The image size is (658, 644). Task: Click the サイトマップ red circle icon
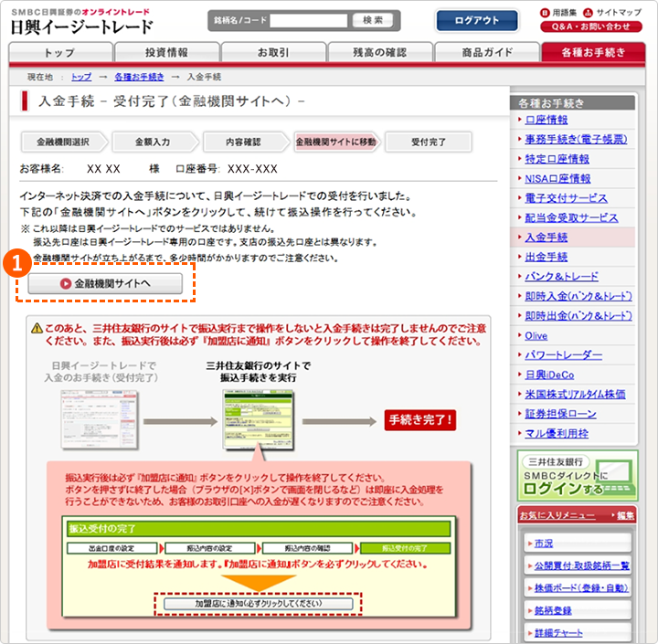click(589, 13)
